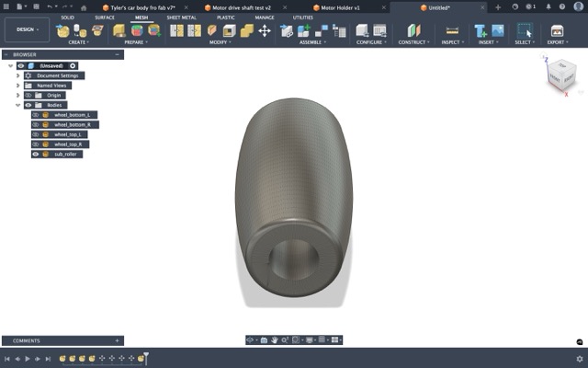Toggle visibility of wheel_bottom_L body
Viewport: 588px width, 368px height.
[36, 115]
